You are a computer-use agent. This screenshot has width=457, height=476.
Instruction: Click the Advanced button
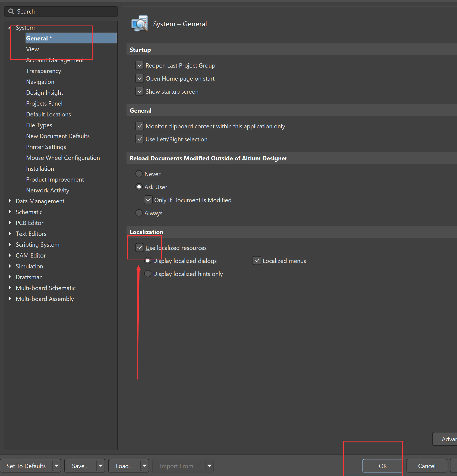coord(445,439)
